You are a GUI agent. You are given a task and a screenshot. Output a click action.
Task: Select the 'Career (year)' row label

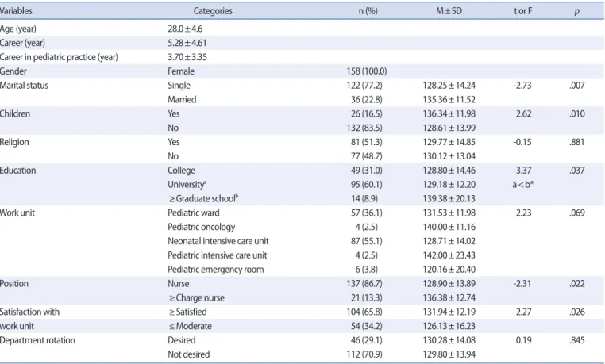[x=22, y=43]
